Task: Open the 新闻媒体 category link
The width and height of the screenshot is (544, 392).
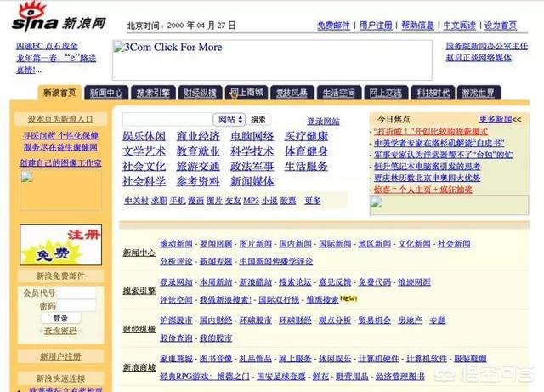Action: pyautogui.click(x=252, y=181)
